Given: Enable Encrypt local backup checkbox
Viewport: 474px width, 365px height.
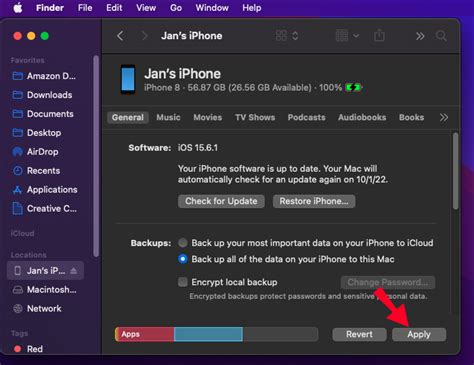Looking at the screenshot, I should click(x=183, y=282).
